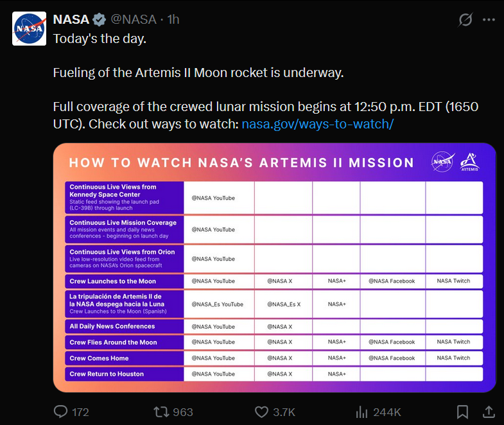Click the share upload-arrow icon

pos(488,411)
